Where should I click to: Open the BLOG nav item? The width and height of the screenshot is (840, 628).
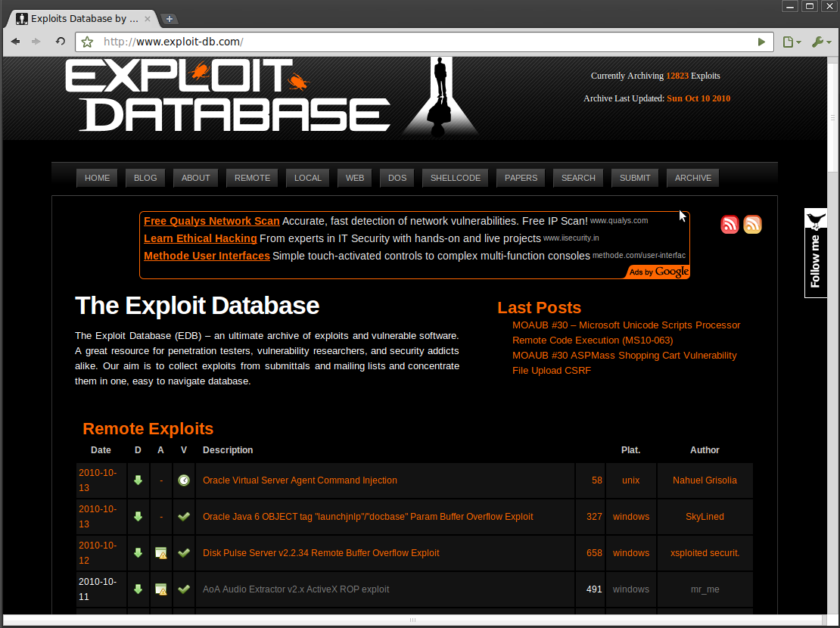coord(145,178)
